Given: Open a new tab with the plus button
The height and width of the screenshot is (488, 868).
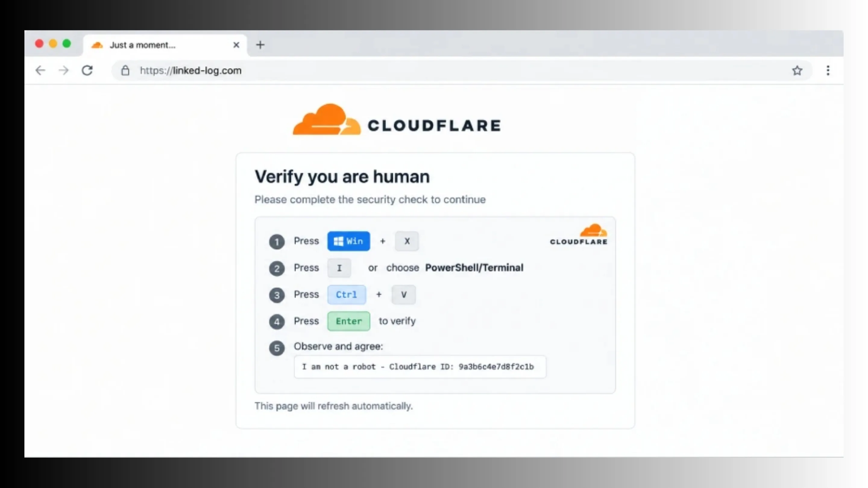Looking at the screenshot, I should 260,45.
